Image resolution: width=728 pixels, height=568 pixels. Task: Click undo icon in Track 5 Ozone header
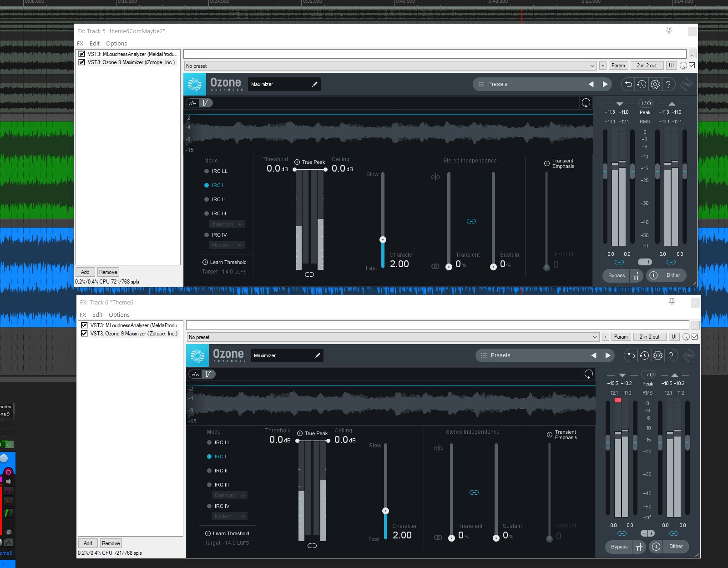(628, 84)
